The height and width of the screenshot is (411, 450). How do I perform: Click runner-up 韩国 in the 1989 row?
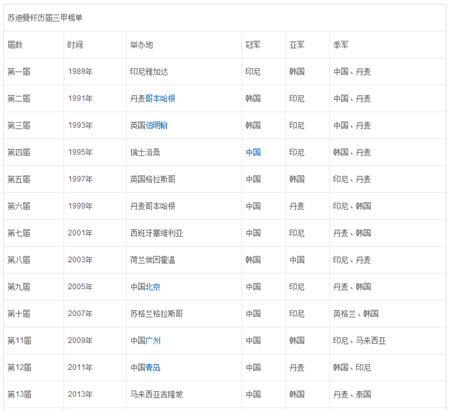[297, 72]
